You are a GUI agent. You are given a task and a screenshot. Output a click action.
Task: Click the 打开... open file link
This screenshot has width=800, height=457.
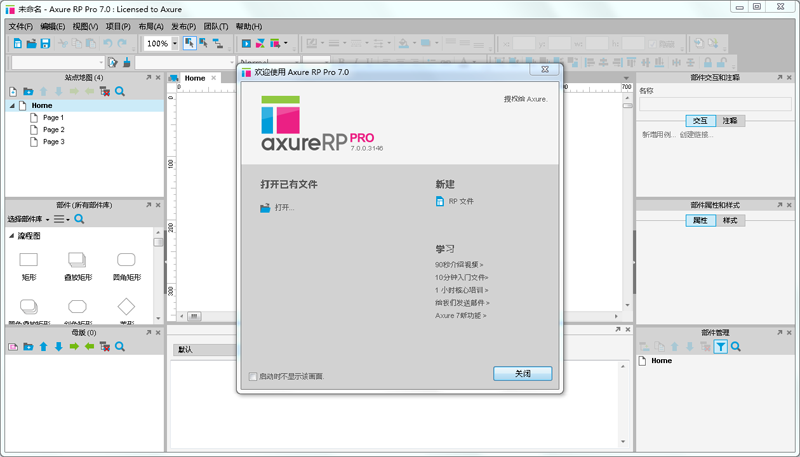[x=284, y=208]
